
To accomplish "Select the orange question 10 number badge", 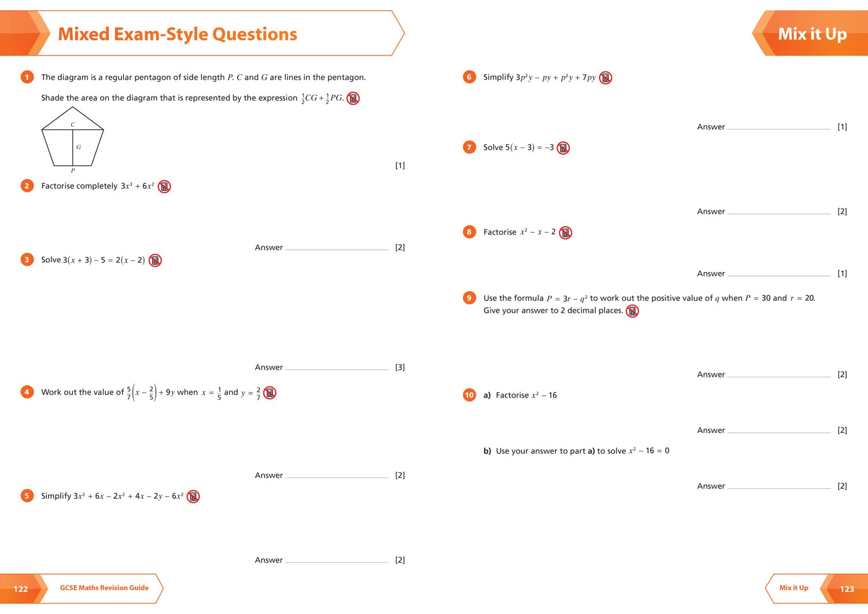I will pos(469,395).
